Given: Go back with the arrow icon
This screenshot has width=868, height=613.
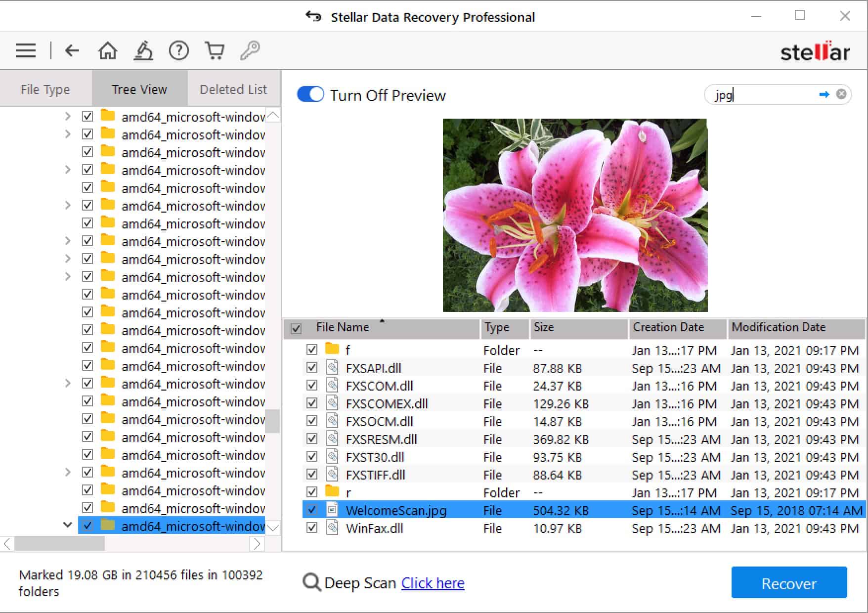Looking at the screenshot, I should [72, 50].
